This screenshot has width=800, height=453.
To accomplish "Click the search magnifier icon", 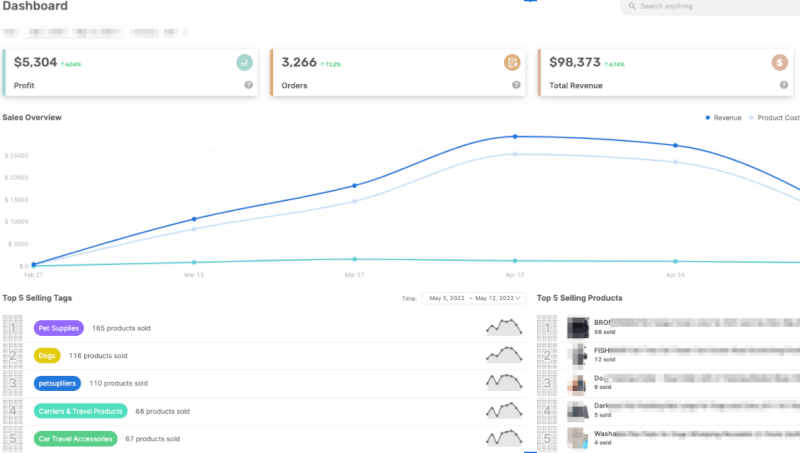I will (632, 6).
